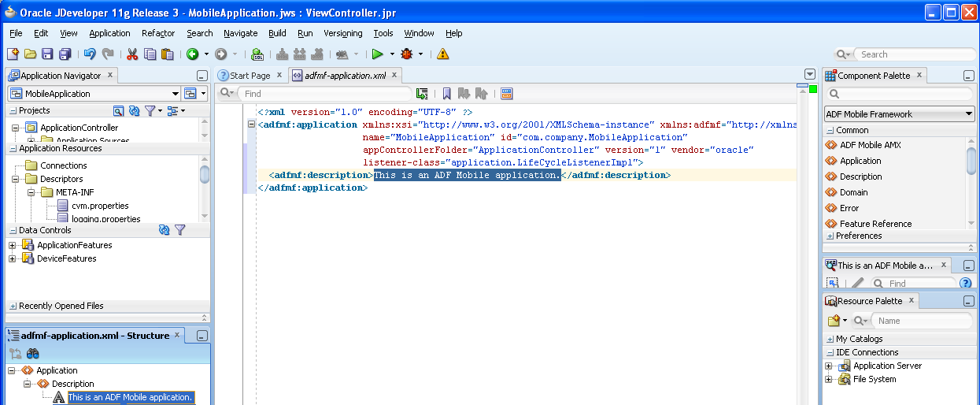This screenshot has height=405, width=980.
Task: Select the Resource Palette tab
Action: (x=870, y=301)
